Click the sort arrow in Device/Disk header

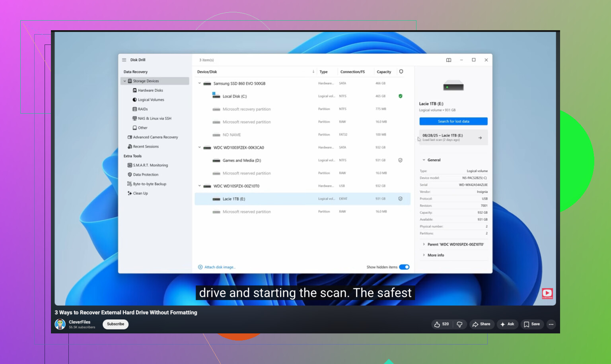click(x=313, y=72)
